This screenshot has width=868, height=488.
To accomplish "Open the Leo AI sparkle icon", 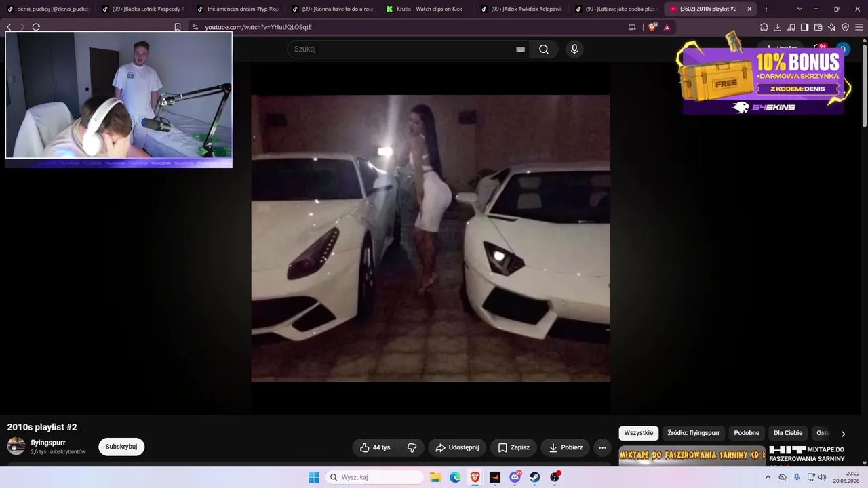I will coord(831,27).
